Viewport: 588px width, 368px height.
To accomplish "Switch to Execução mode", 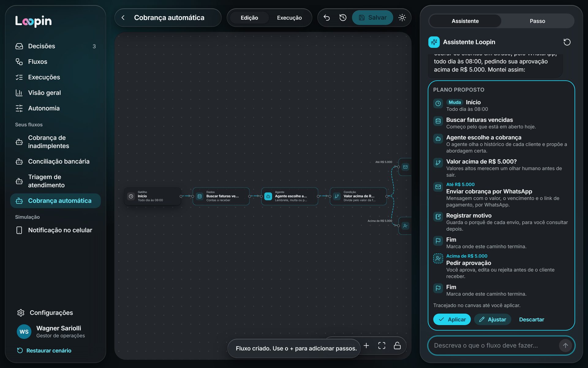I will [x=289, y=18].
